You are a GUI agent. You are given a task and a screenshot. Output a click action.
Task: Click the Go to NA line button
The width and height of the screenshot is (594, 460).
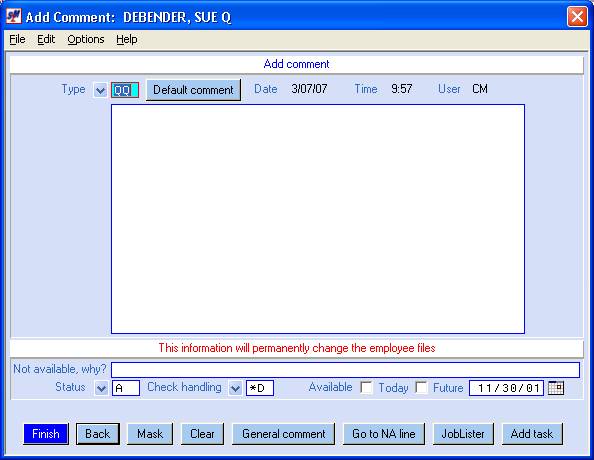coord(384,434)
